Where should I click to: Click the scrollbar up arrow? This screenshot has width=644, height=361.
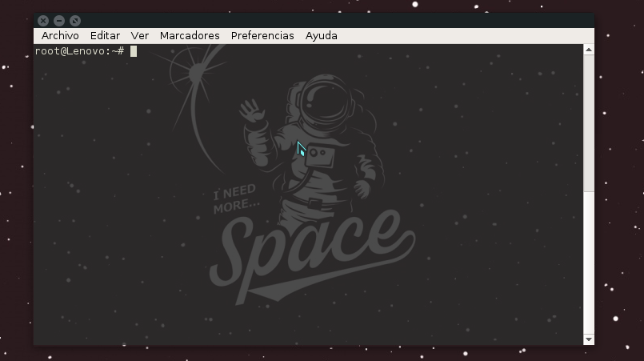coord(589,50)
